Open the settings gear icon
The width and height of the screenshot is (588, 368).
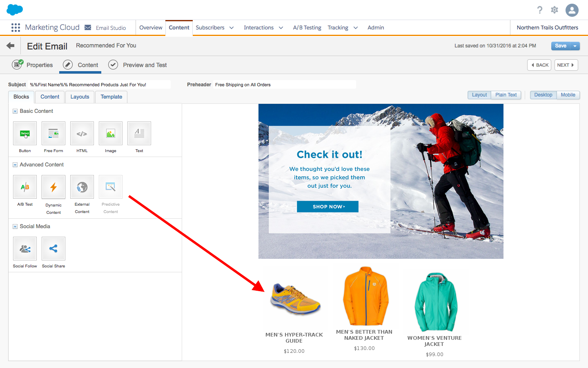coord(555,10)
